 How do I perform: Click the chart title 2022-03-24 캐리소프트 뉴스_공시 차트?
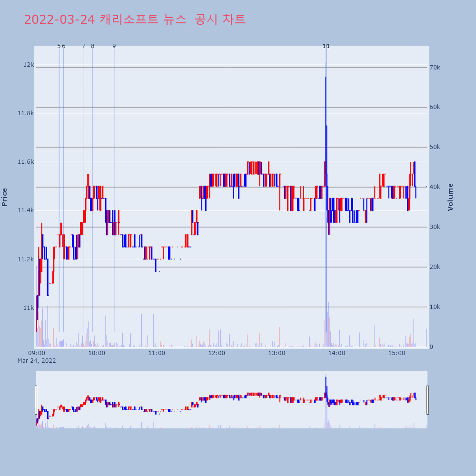pyautogui.click(x=135, y=20)
